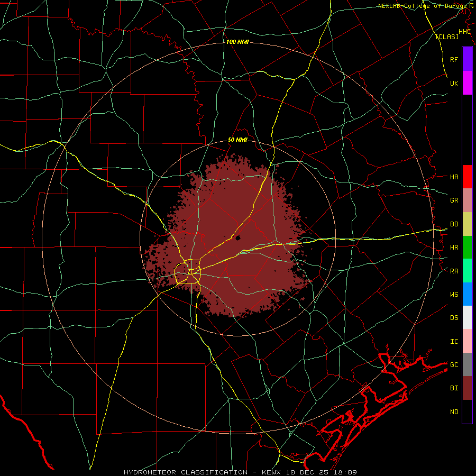The width and height of the screenshot is (476, 476).
Task: Click the "HA" legend label
Action: [x=454, y=177]
